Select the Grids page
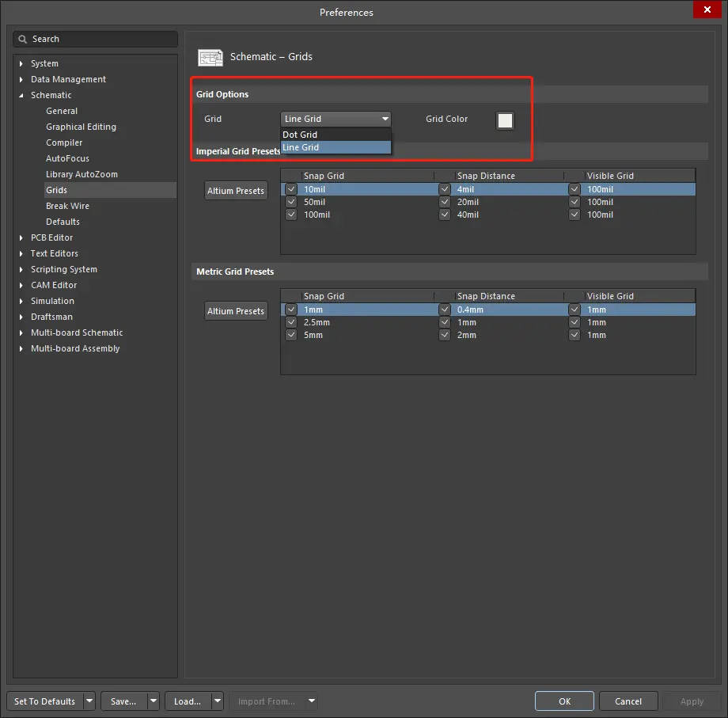The width and height of the screenshot is (728, 718). (109, 190)
